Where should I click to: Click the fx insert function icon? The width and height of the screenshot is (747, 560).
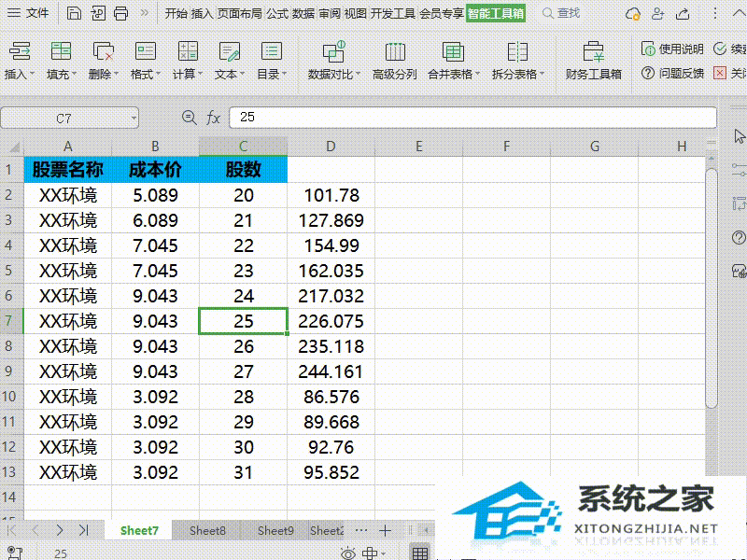[x=214, y=118]
